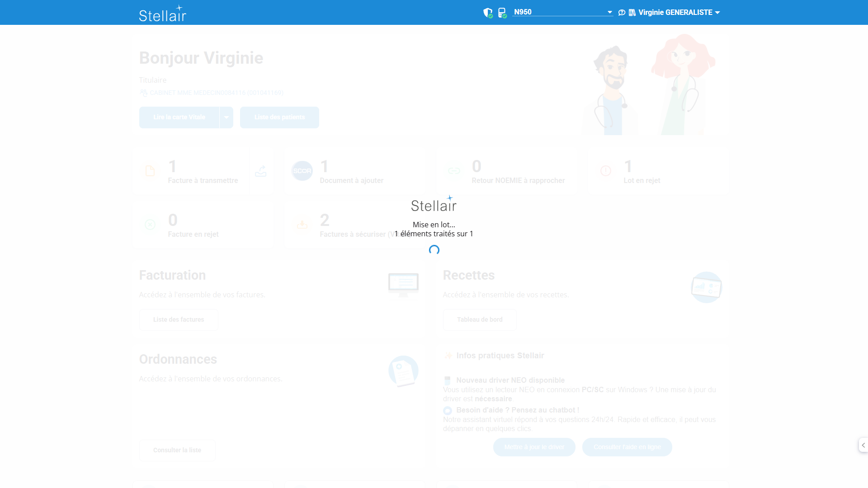Select the Document à ajouter label
Viewport: 868px width, 488px height.
[352, 180]
